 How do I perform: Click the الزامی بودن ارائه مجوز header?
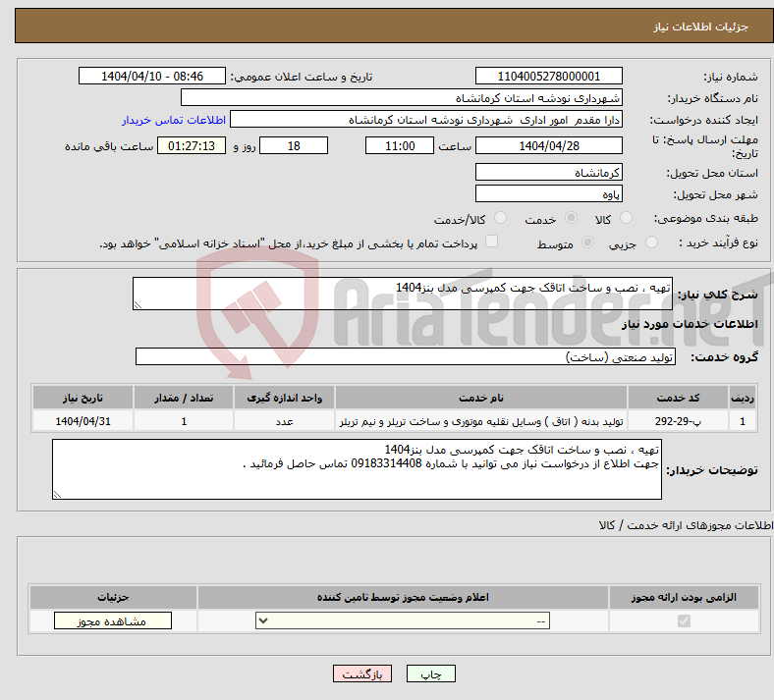(684, 597)
